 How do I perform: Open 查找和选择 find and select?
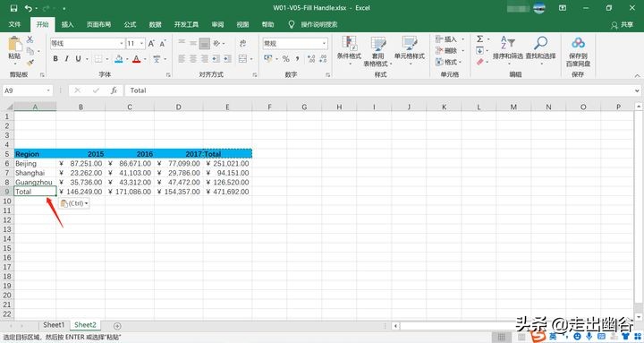(540, 50)
